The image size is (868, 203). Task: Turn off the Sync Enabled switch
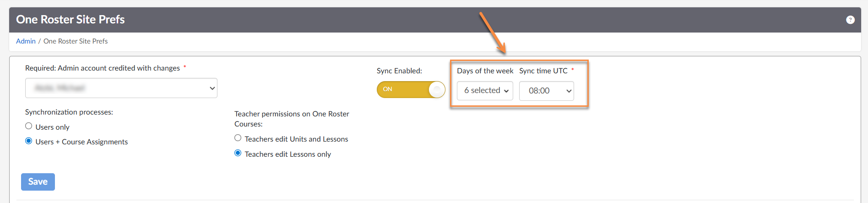pos(411,89)
